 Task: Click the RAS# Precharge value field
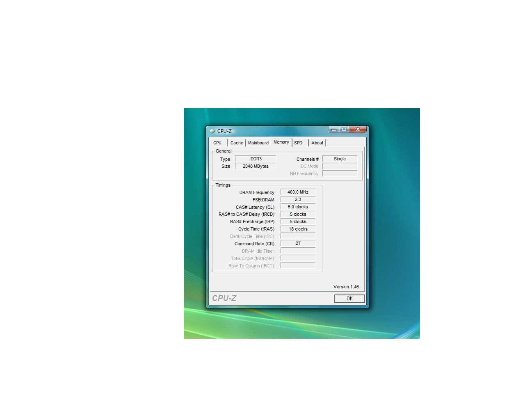pos(298,221)
